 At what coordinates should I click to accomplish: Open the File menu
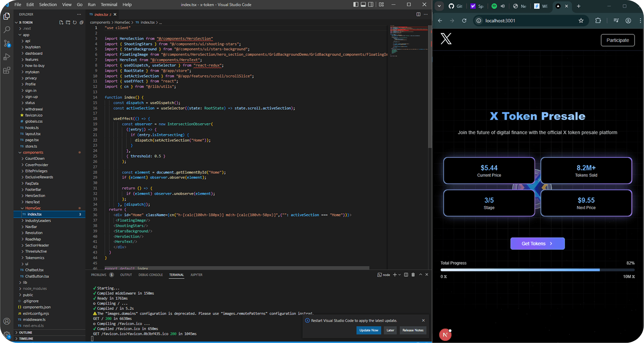point(18,4)
